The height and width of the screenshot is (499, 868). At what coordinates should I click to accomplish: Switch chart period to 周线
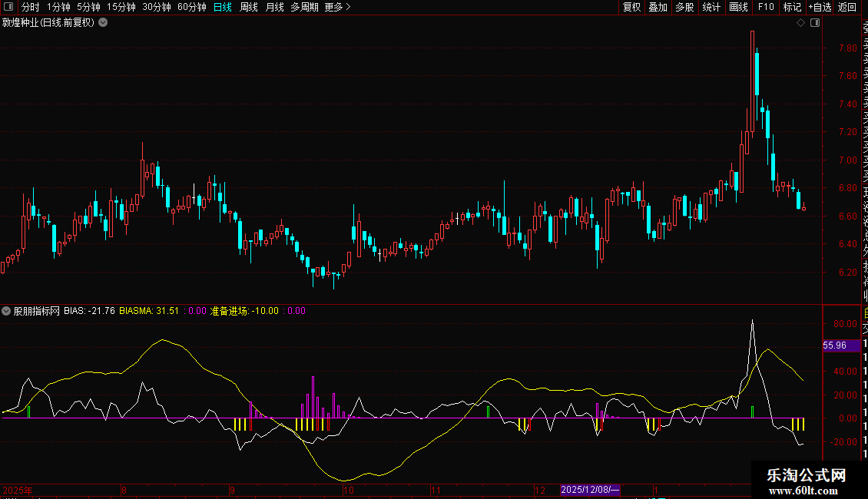click(x=249, y=7)
